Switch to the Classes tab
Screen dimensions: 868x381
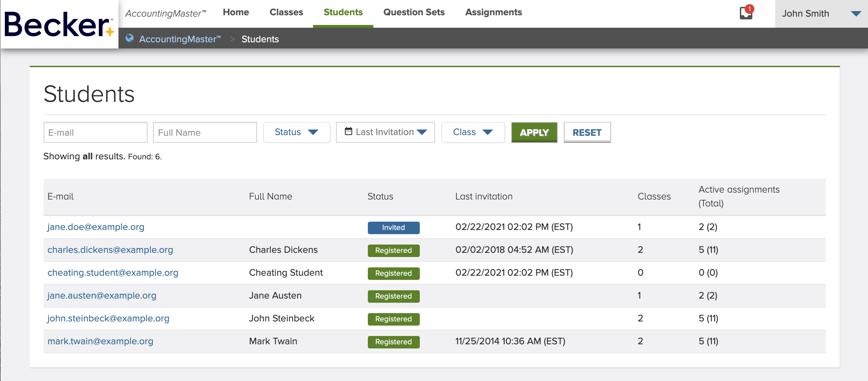coord(286,12)
